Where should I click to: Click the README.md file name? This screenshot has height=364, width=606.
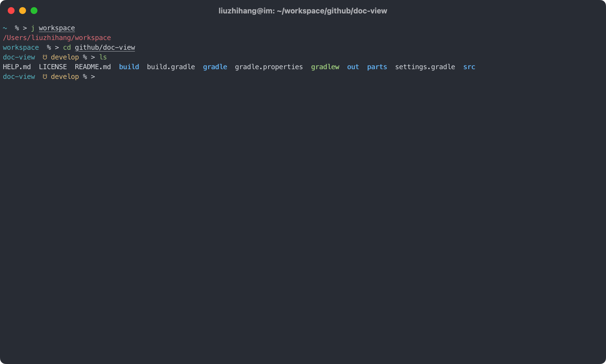pos(93,67)
